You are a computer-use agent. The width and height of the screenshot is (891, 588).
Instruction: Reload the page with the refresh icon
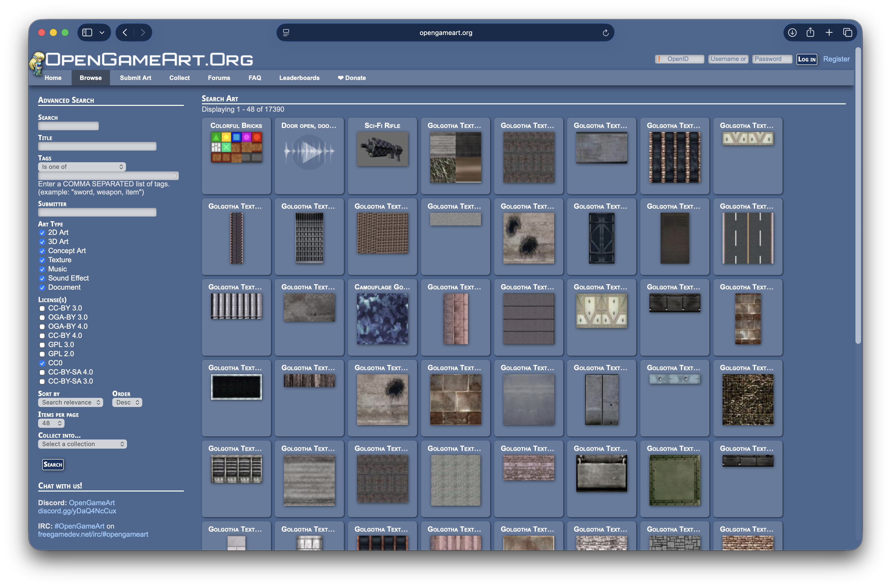(605, 33)
